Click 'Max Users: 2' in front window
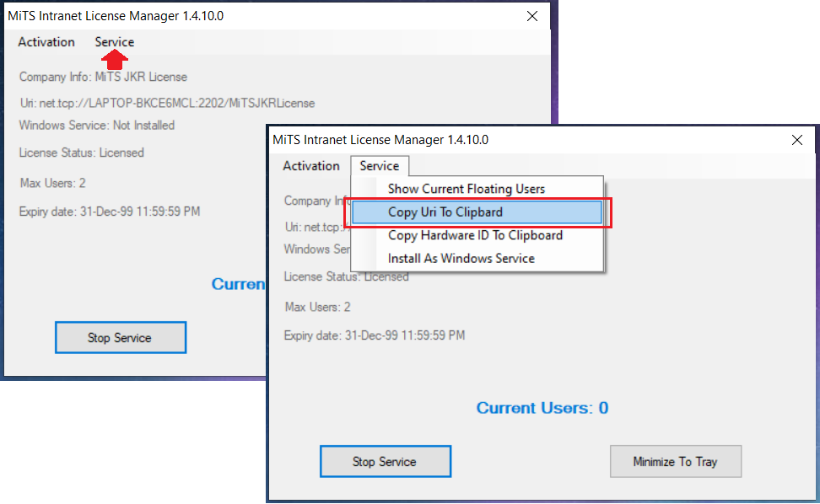 317,307
